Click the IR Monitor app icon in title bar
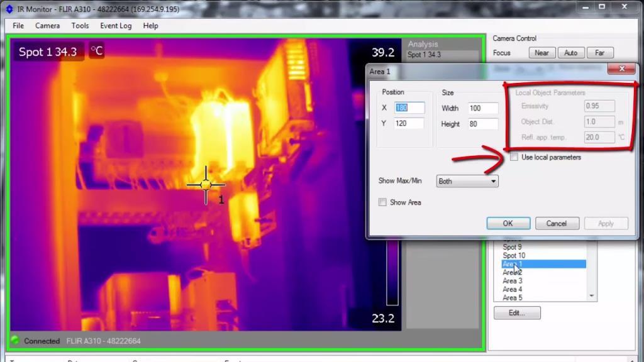644x362 pixels. click(x=9, y=9)
